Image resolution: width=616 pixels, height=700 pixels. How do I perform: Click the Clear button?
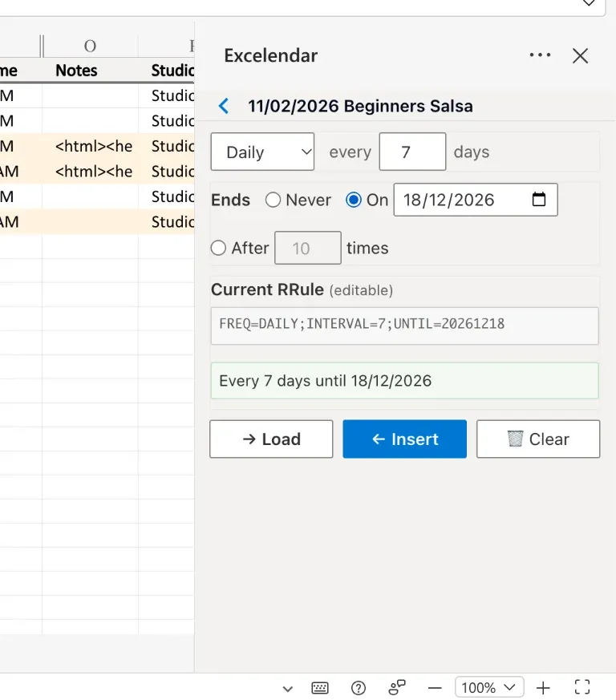tap(538, 439)
